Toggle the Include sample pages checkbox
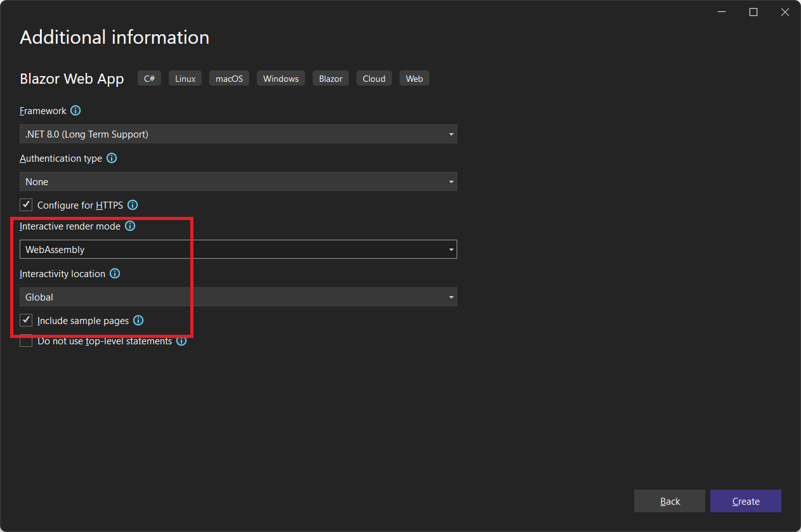 pos(26,320)
